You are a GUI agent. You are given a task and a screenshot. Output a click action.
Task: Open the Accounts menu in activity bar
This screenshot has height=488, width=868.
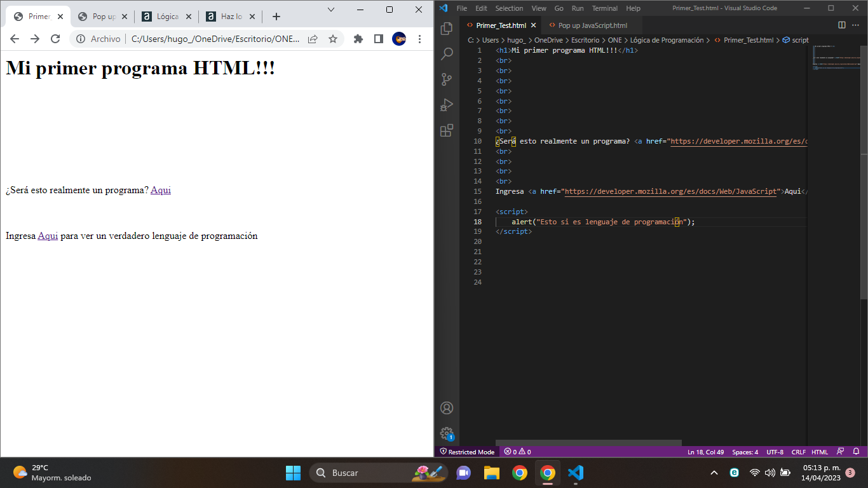(447, 408)
